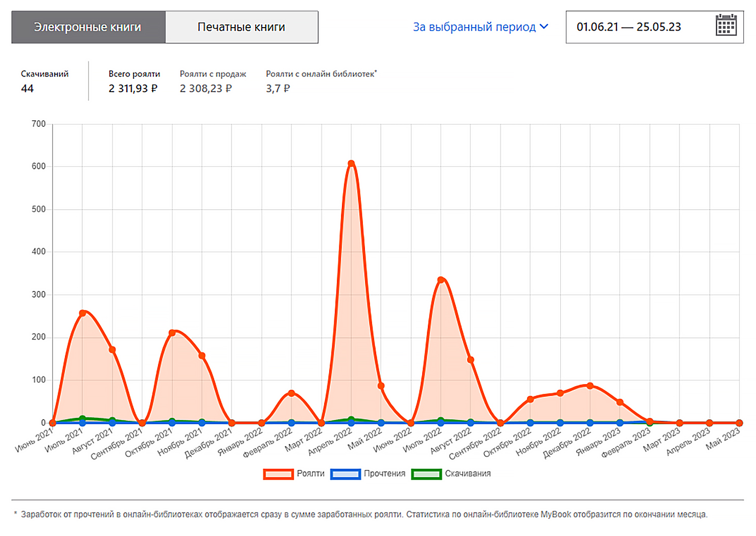Open the calendar icon date picker
756x536 pixels.
coord(726,25)
